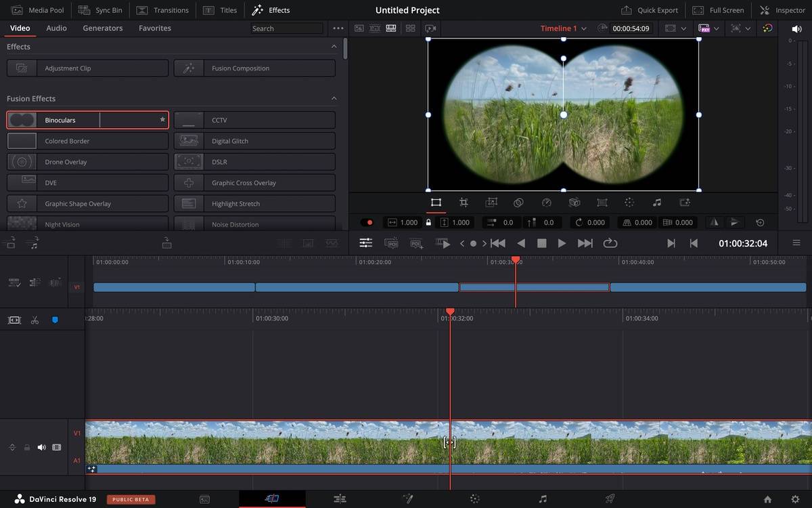Open the safe area overlay dropdown
Image resolution: width=812 pixels, height=508 pixels.
pyautogui.click(x=684, y=28)
